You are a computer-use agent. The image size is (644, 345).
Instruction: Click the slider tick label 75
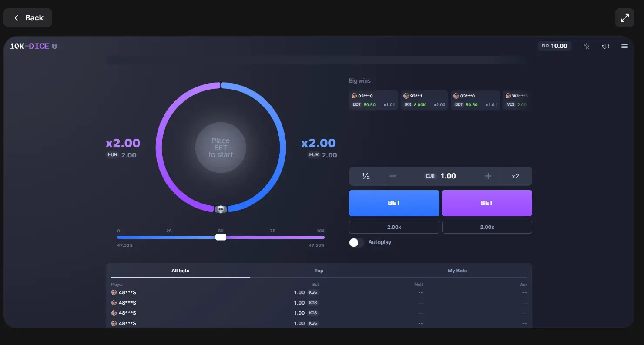[x=272, y=231]
